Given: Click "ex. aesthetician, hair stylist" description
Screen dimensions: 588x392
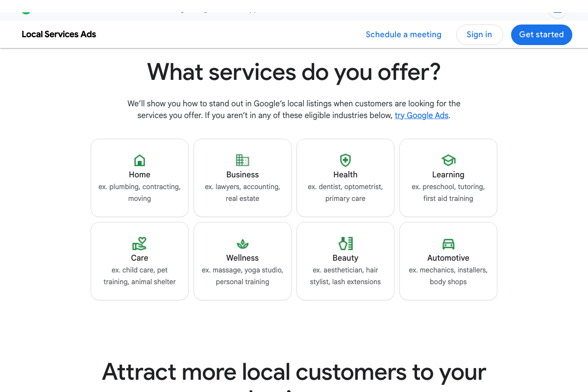Looking at the screenshot, I should pos(345,276).
